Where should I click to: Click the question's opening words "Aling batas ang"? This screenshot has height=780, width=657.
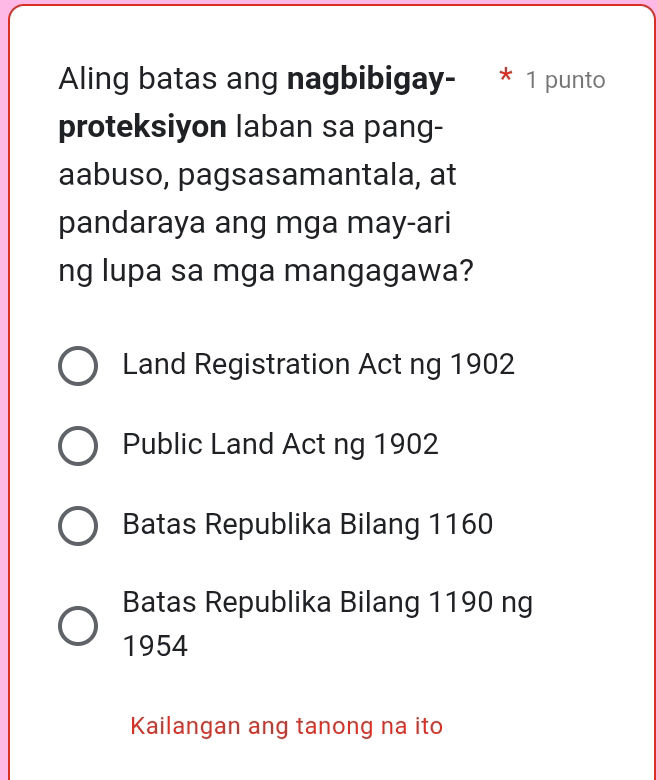169,79
